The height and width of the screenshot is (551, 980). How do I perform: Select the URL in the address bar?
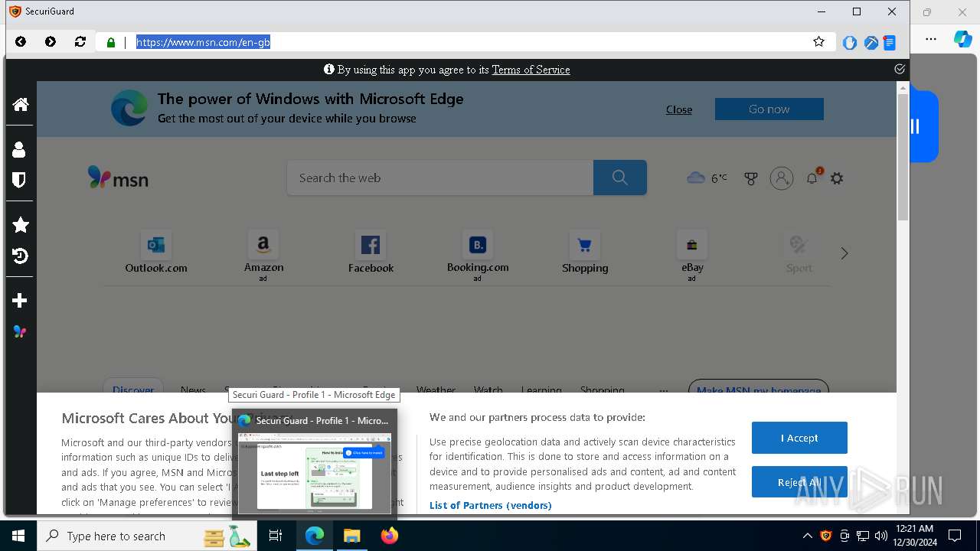[x=203, y=42]
